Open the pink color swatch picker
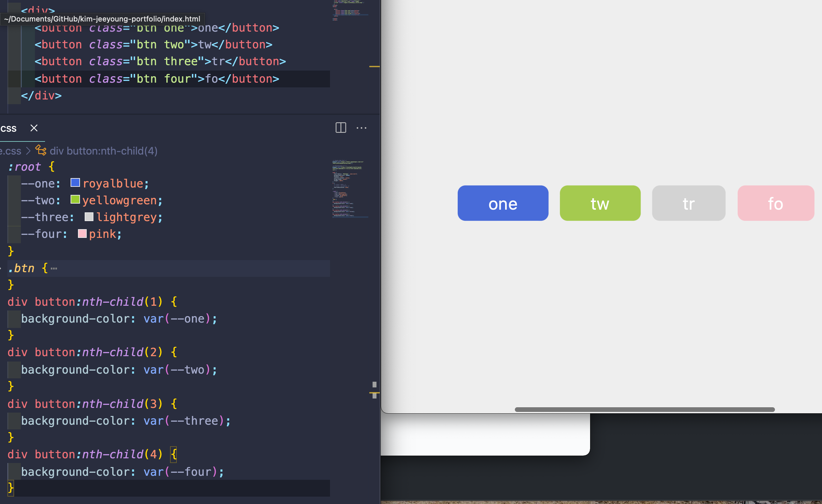Viewport: 822px width, 504px height. pyautogui.click(x=82, y=234)
